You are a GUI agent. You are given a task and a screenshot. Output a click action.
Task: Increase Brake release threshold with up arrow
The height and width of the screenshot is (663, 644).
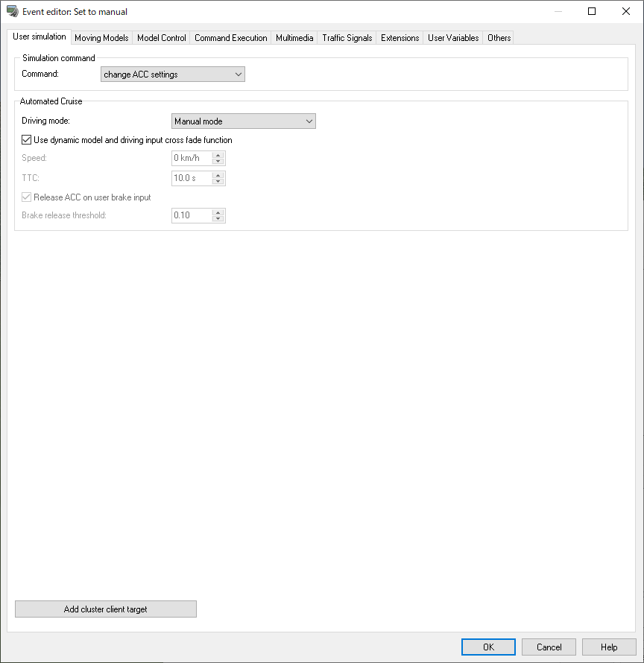(218, 212)
